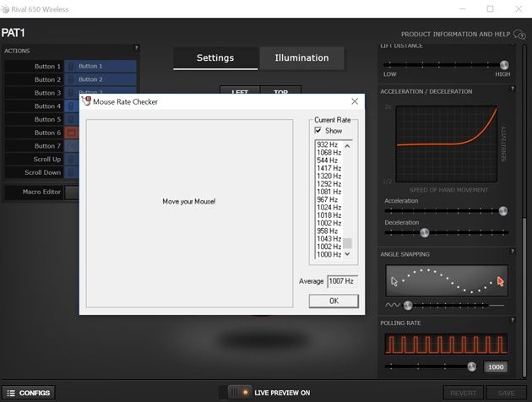This screenshot has height=402, width=532.
Task: Click the Deceleration slider handle
Action: [425, 233]
